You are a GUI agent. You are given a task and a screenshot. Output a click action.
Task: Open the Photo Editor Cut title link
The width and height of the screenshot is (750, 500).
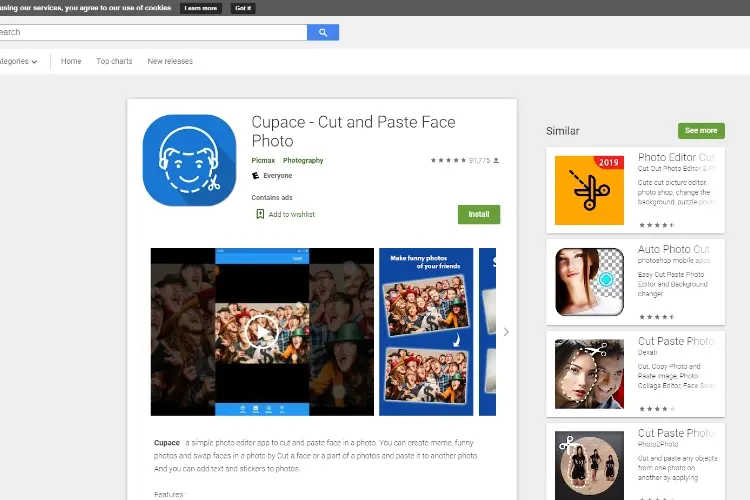click(676, 157)
